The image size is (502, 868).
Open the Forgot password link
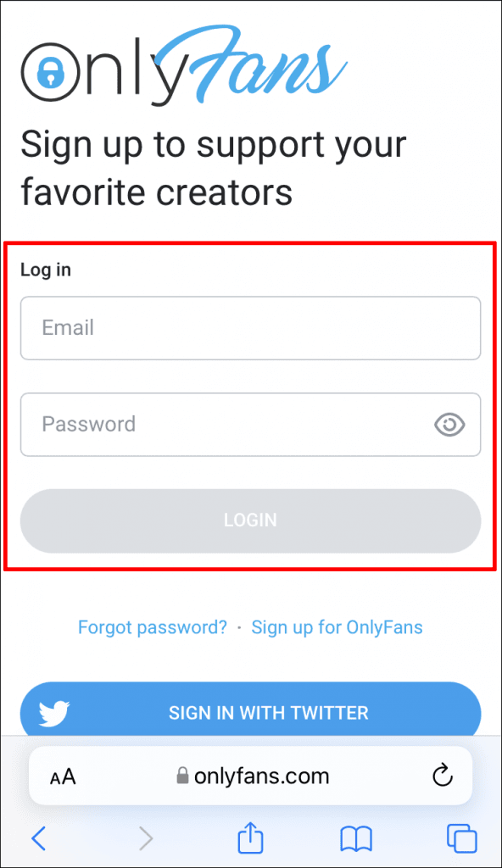tap(153, 627)
